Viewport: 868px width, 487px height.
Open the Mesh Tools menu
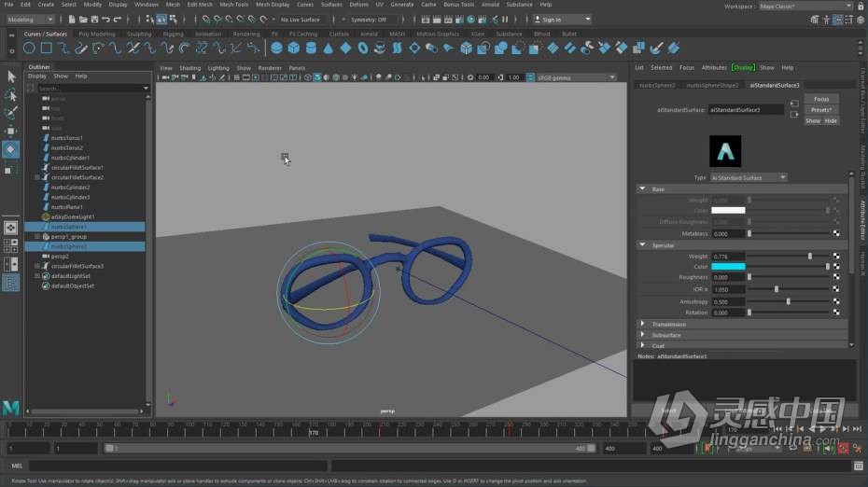tap(233, 5)
